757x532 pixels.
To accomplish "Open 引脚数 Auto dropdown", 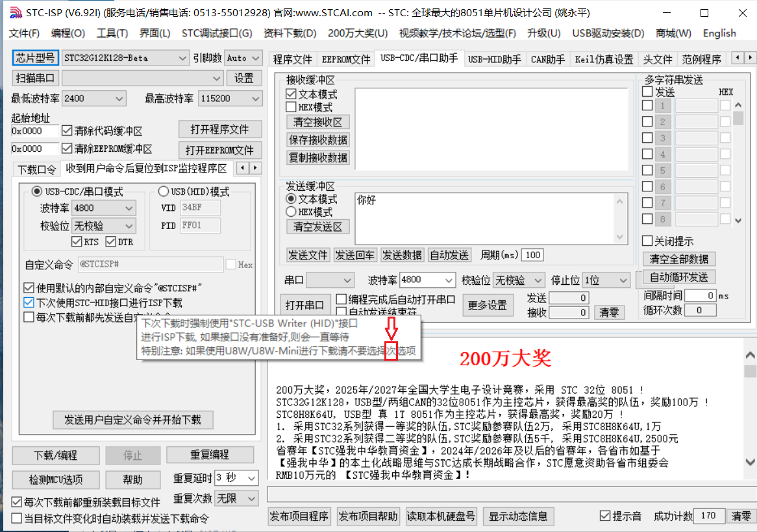I will 243,58.
